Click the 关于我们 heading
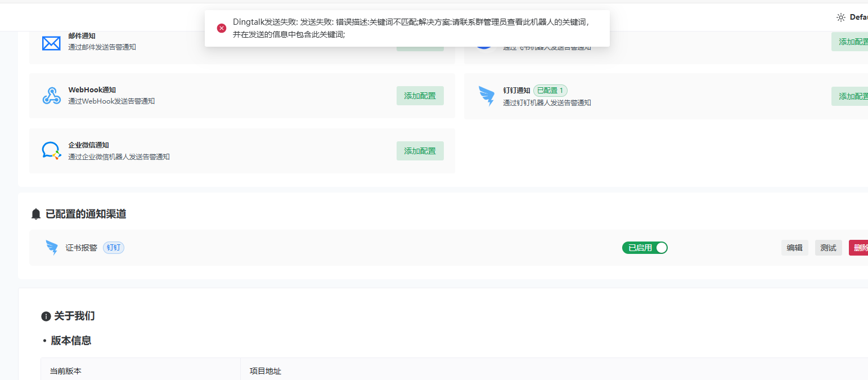868x380 pixels. 74,316
